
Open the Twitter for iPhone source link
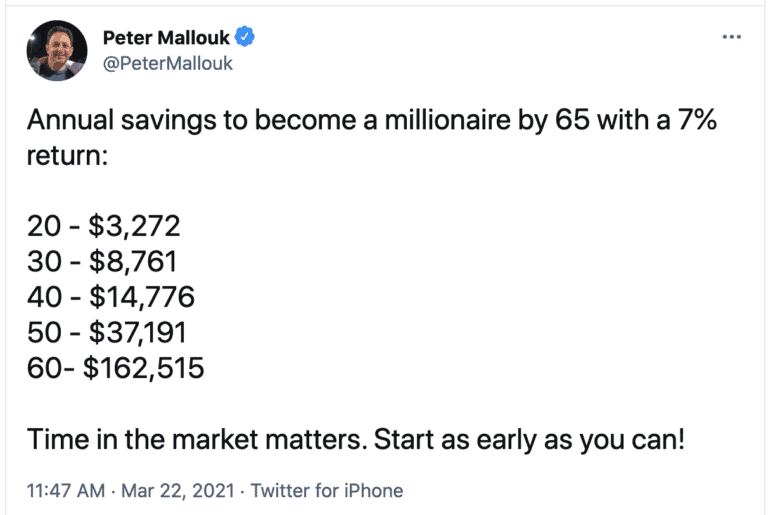coord(327,490)
